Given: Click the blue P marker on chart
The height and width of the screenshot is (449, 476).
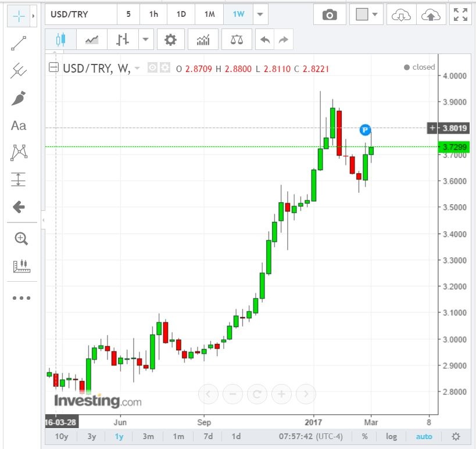Looking at the screenshot, I should (x=365, y=129).
